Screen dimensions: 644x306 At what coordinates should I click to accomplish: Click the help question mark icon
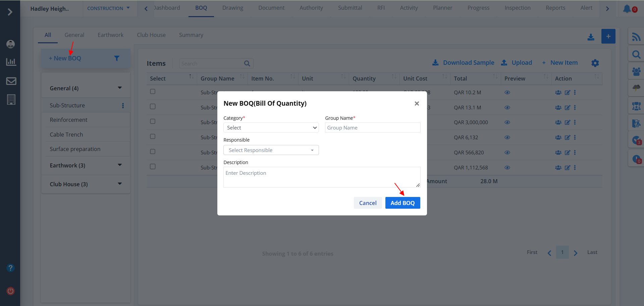click(x=11, y=268)
